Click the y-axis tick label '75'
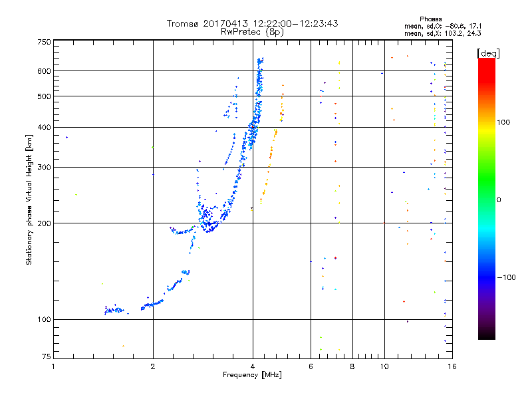The image size is (532, 399). click(47, 356)
